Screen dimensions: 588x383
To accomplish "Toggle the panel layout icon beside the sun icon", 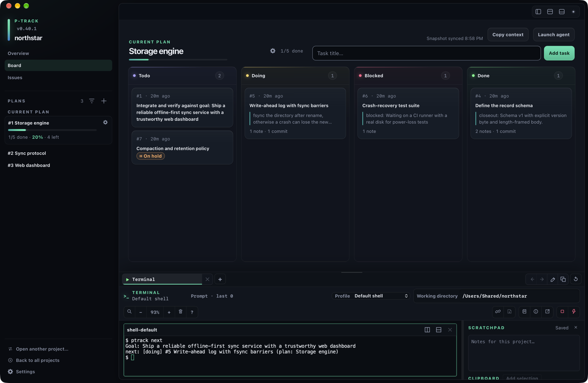I will tap(562, 12).
